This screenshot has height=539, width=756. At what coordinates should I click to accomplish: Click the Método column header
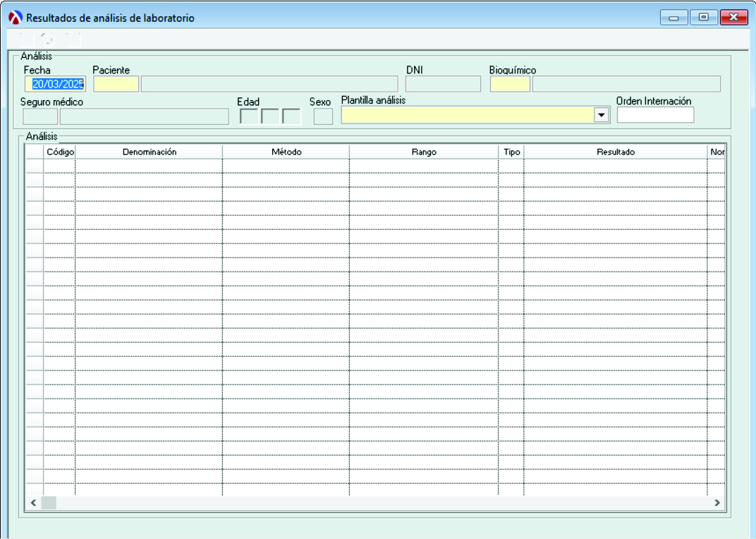[286, 152]
